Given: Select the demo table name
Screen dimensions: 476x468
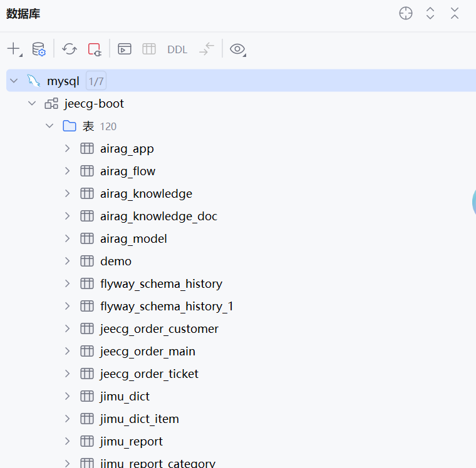Looking at the screenshot, I should point(116,262).
